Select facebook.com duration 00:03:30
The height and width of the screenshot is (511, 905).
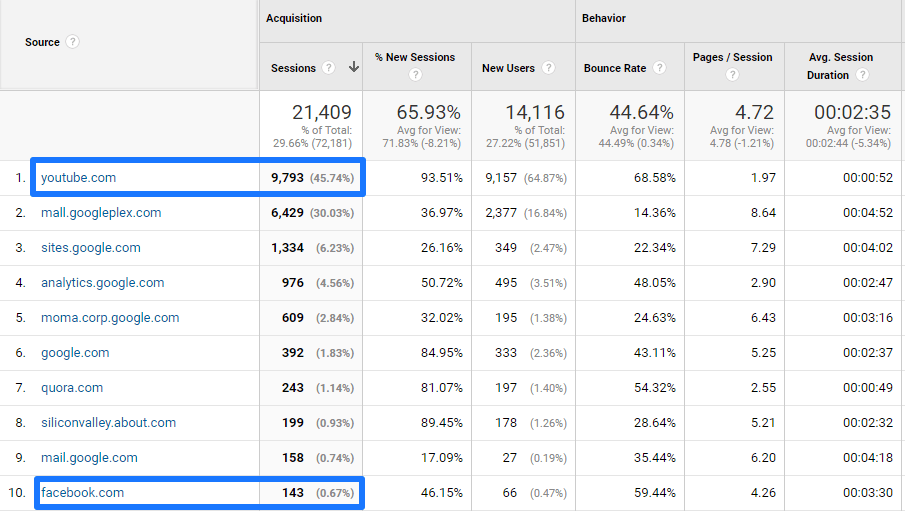(x=867, y=493)
